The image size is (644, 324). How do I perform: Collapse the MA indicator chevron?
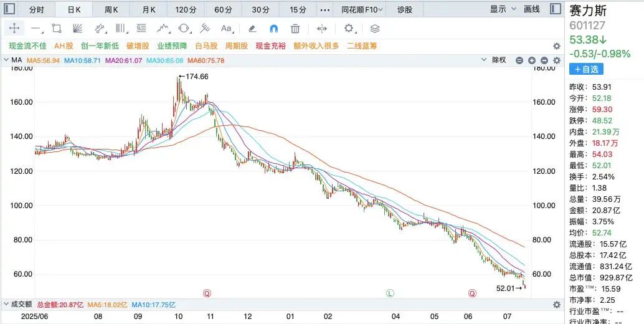(6, 60)
